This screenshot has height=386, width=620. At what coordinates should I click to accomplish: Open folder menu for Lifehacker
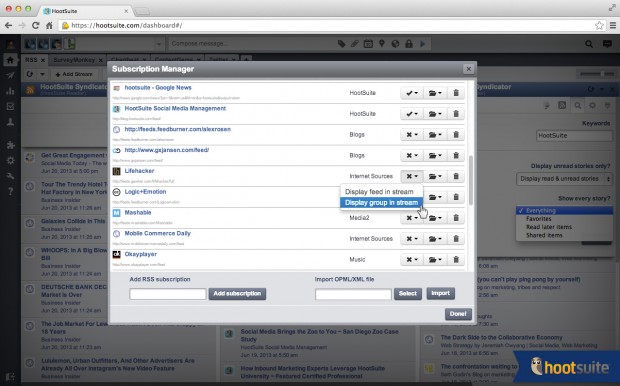click(x=435, y=176)
